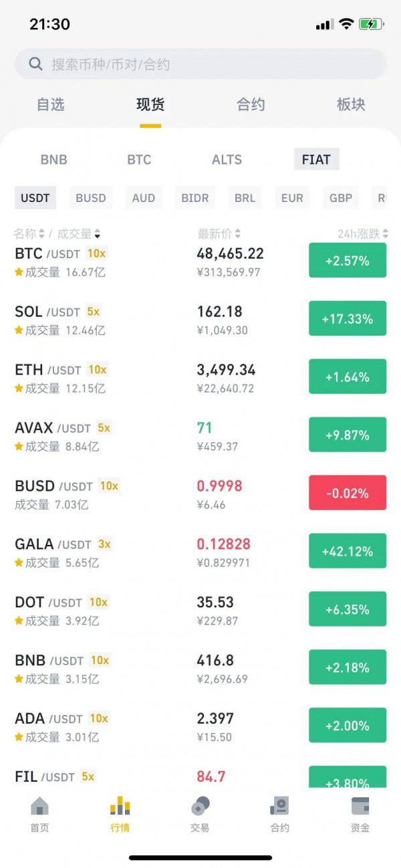Toggle favorite star for SOL/USDT
The image size is (401, 868).
[19, 330]
